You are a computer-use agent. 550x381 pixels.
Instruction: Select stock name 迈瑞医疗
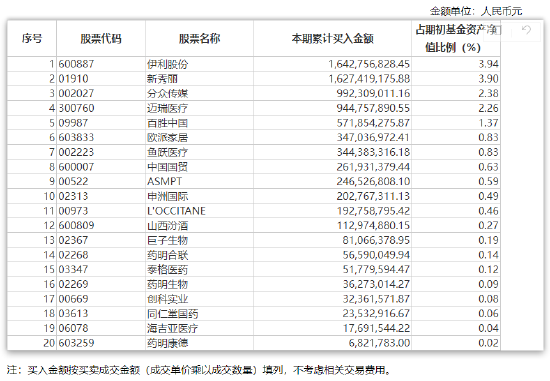pos(168,108)
